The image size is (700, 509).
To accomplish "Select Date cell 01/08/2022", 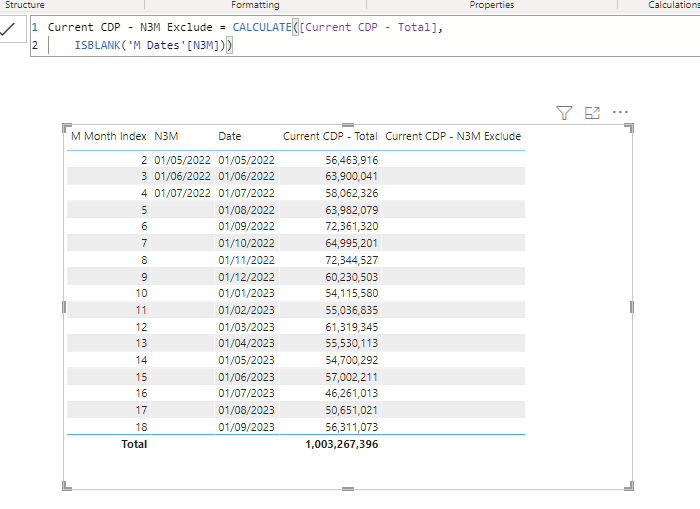I will pos(246,210).
